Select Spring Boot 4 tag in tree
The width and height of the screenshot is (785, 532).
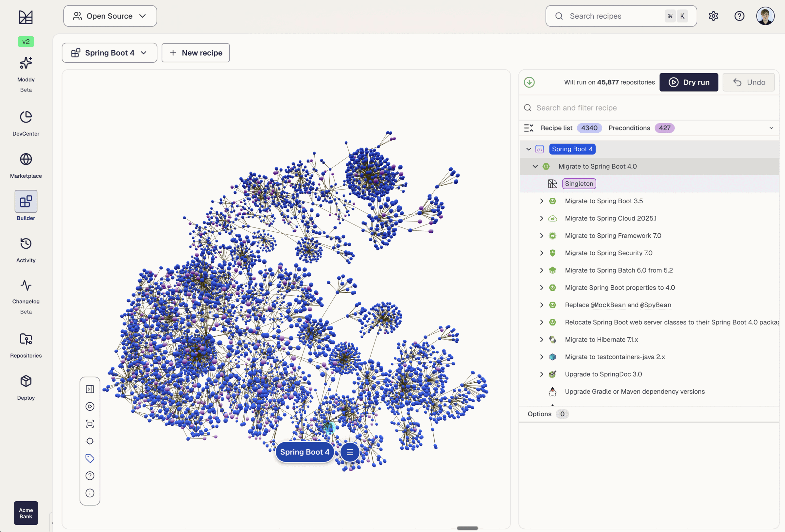point(572,149)
